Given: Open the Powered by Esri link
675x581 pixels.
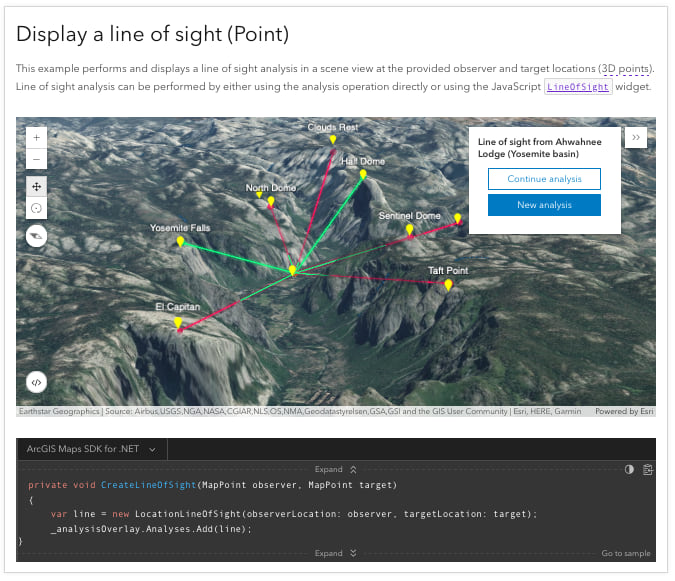Looking at the screenshot, I should click(x=624, y=412).
